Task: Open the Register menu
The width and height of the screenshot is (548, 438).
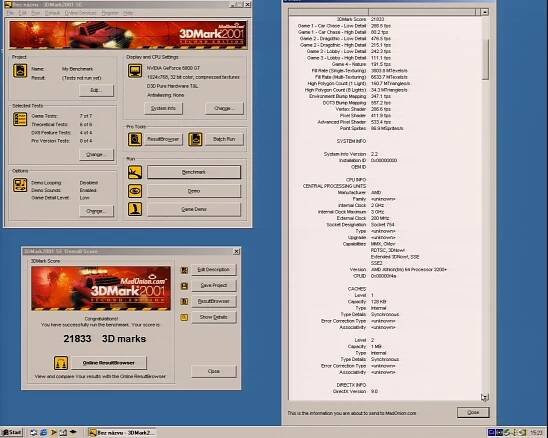Action: pyautogui.click(x=110, y=13)
